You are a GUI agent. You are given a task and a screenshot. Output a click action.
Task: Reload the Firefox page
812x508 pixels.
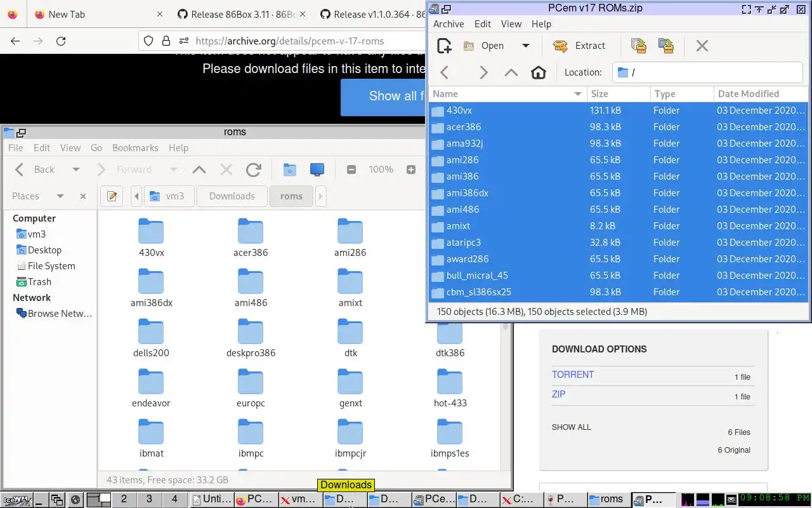coord(61,41)
